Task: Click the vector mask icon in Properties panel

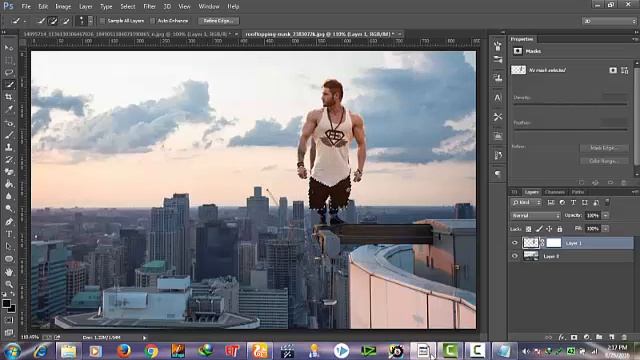Action: point(624,70)
